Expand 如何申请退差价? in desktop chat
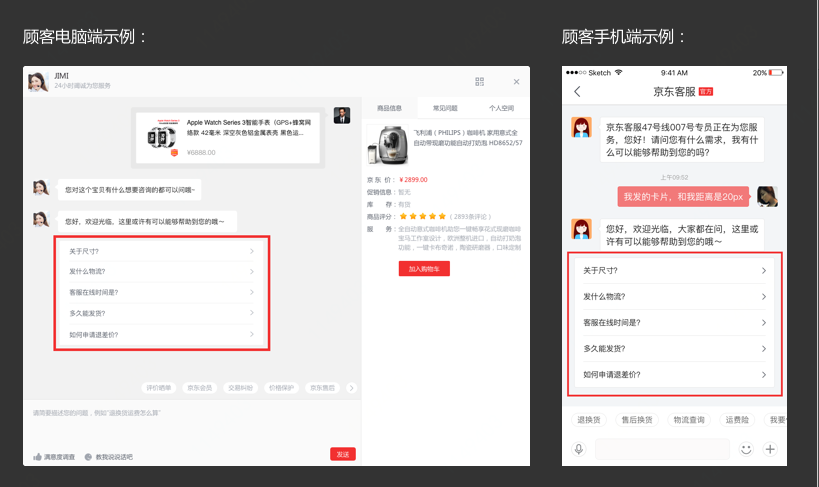Screen dimensions: 819x487 coord(159,334)
